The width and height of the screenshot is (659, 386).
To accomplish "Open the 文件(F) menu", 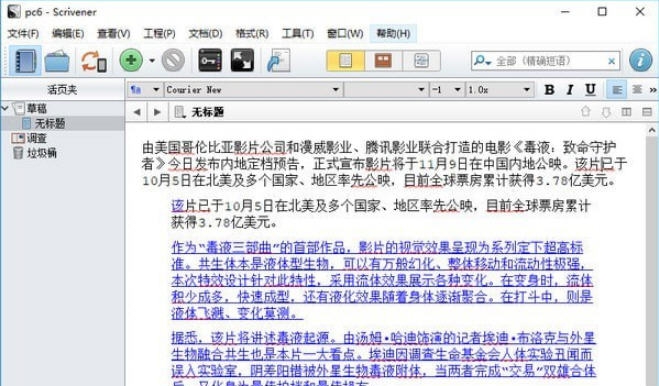I will 23,33.
